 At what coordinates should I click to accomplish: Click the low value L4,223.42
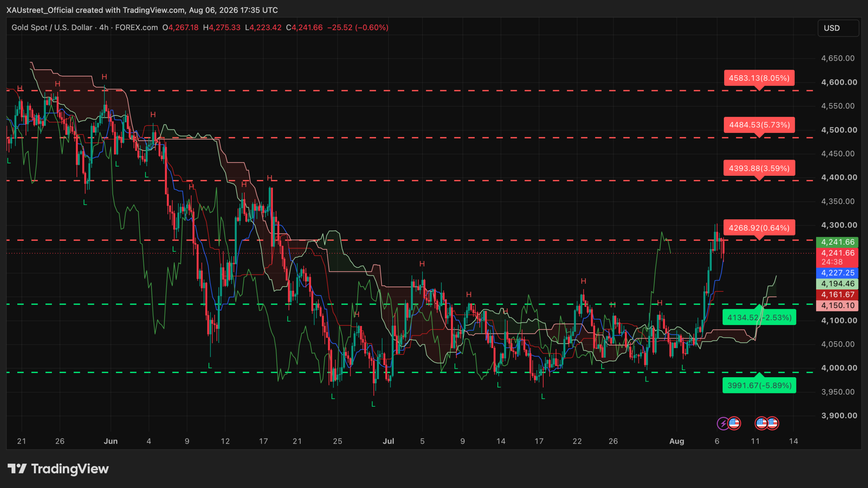click(x=263, y=27)
